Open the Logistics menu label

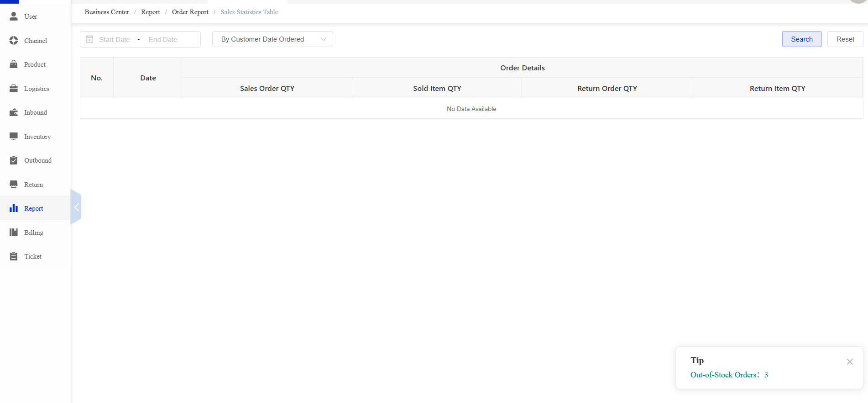click(x=37, y=89)
